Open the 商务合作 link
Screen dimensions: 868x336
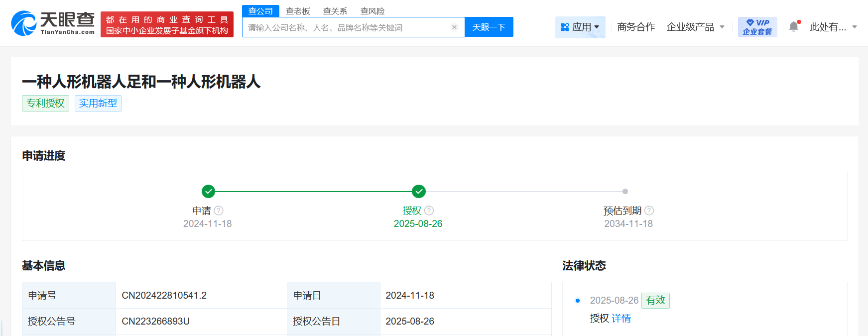636,27
